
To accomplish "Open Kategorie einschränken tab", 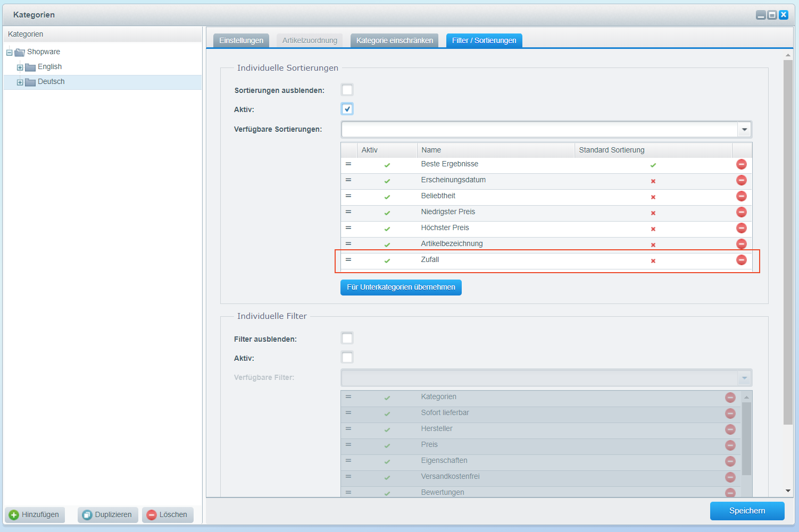I will [394, 40].
